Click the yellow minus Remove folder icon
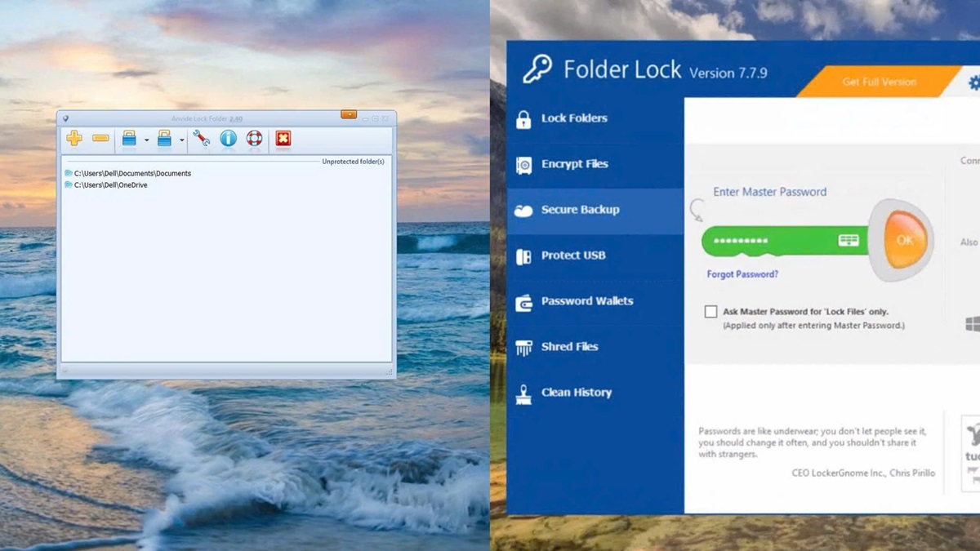 [100, 139]
